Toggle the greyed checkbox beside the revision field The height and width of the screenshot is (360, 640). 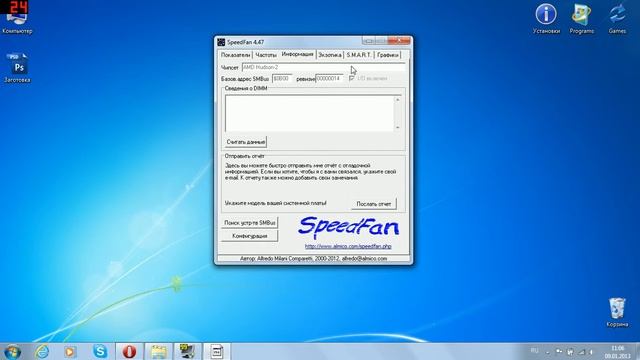click(351, 78)
